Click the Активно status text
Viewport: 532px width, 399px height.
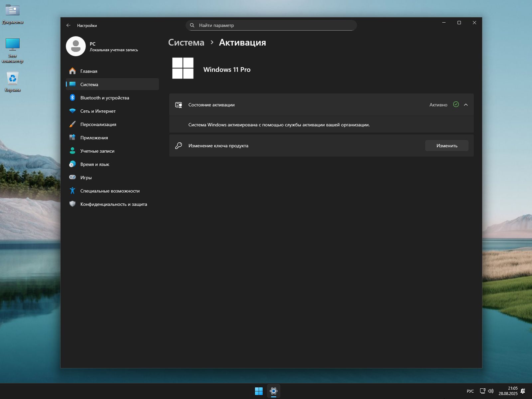click(438, 105)
